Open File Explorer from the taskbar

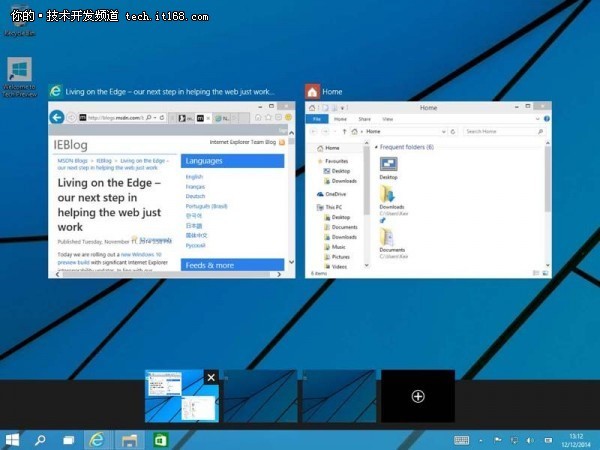(x=128, y=439)
